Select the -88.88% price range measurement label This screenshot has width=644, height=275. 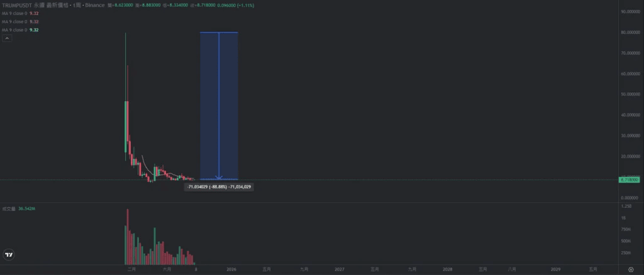click(219, 186)
